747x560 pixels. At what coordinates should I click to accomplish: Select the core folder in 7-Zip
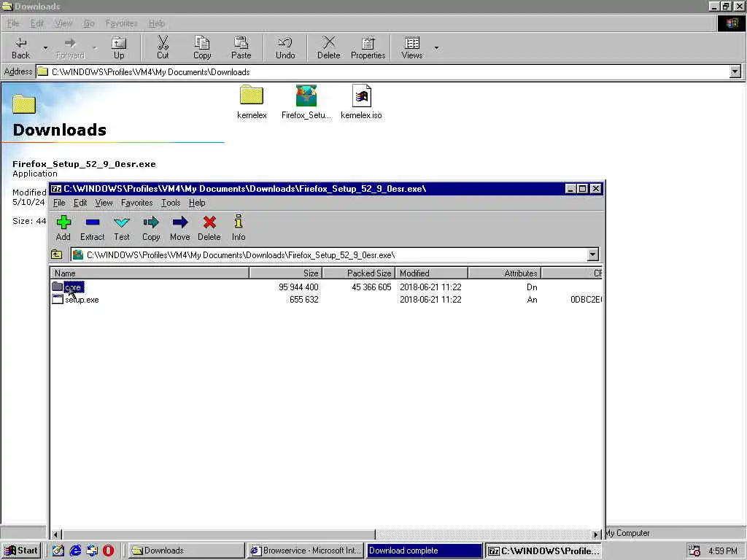(x=68, y=287)
